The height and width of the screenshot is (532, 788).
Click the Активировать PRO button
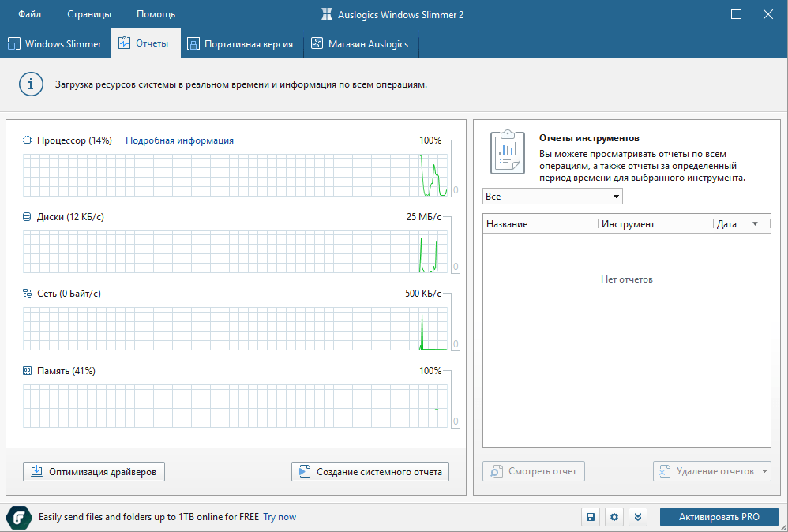click(719, 517)
